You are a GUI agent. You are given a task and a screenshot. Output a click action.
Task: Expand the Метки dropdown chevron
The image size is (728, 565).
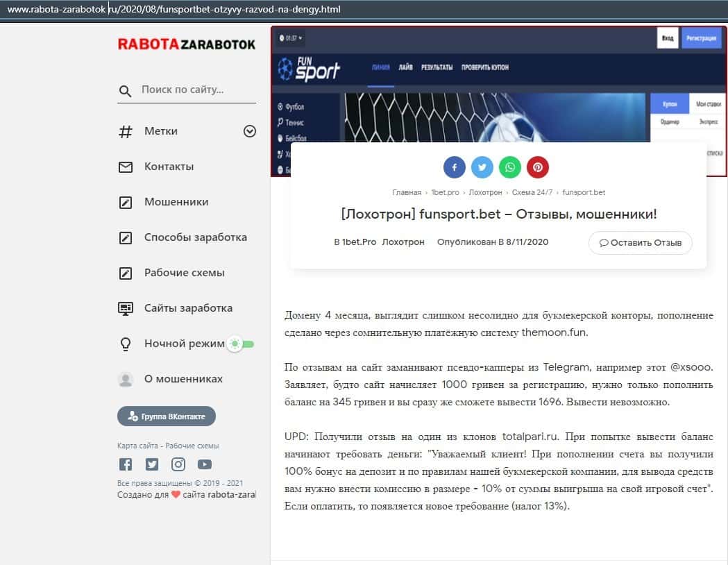point(250,131)
